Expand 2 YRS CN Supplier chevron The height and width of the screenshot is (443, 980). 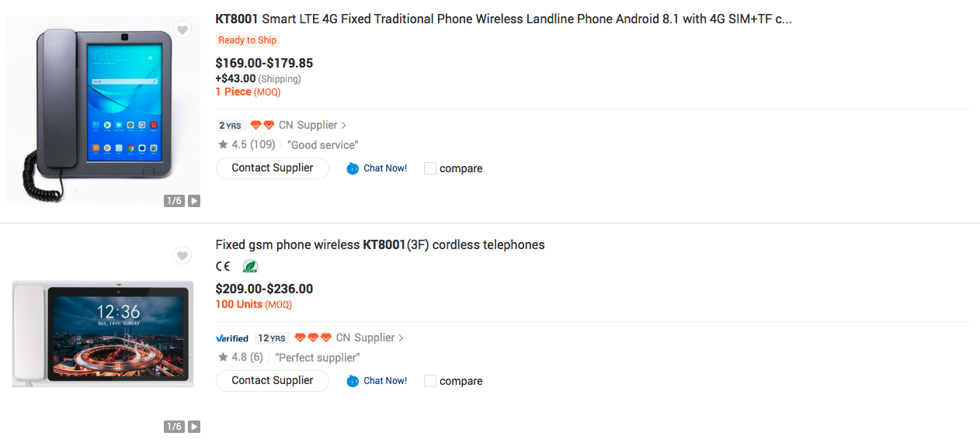tap(344, 125)
